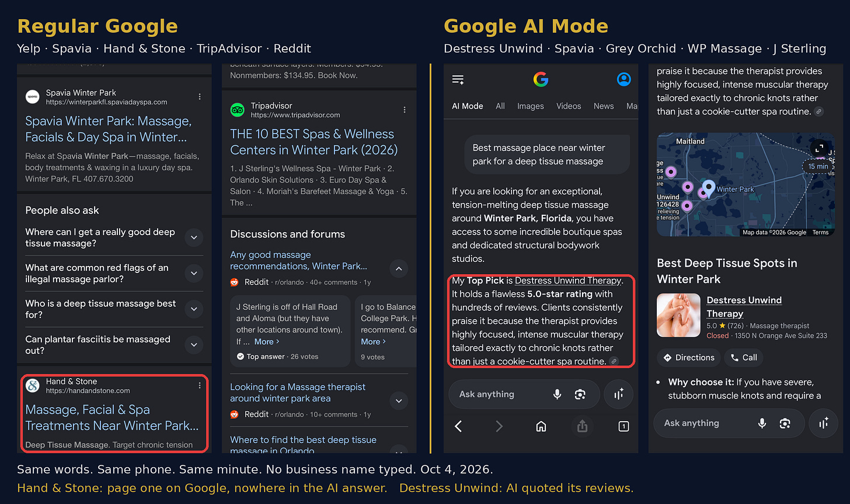Click the "15 min" travel time label on map

(818, 166)
